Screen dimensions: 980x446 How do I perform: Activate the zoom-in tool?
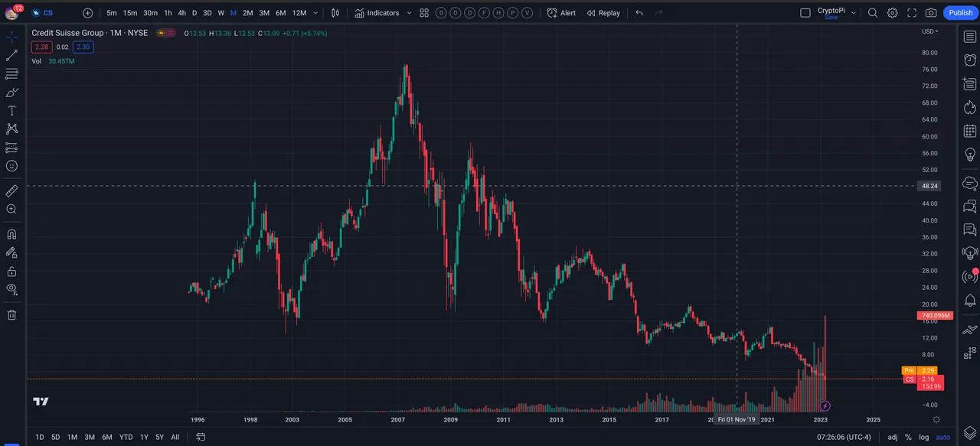(x=11, y=209)
